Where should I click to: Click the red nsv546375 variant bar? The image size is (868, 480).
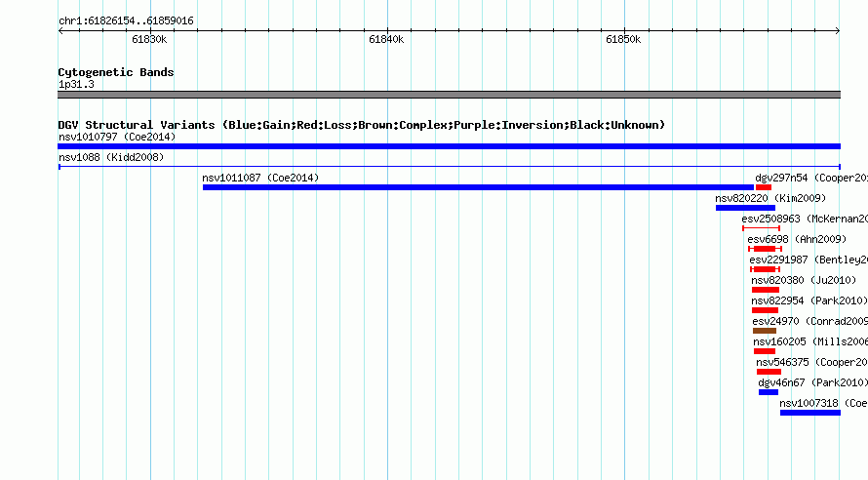pos(769,372)
